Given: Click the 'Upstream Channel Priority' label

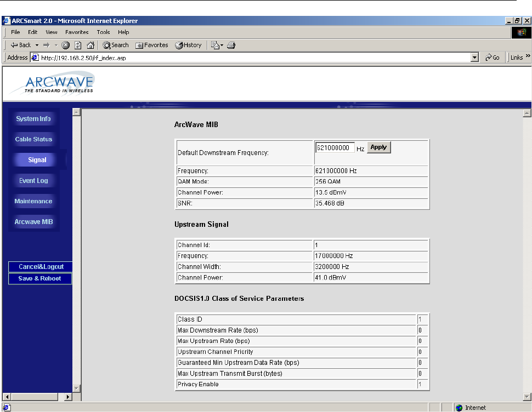Looking at the screenshot, I should pyautogui.click(x=216, y=352).
